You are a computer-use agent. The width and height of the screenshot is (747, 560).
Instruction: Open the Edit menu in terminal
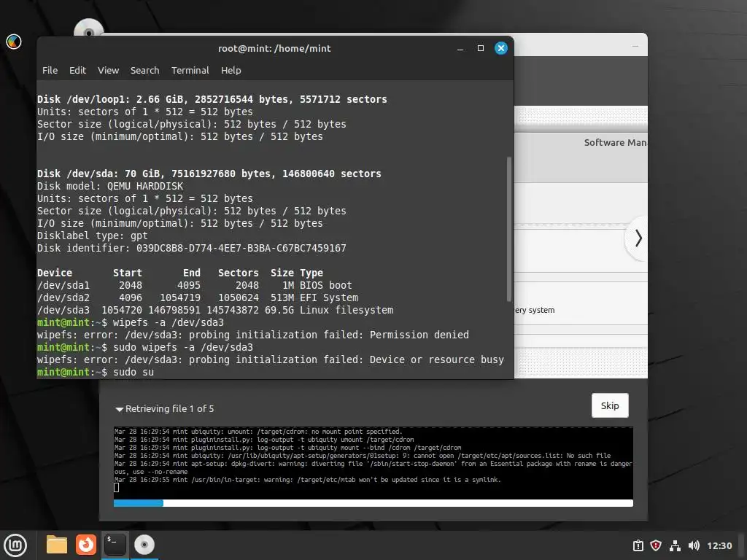77,70
